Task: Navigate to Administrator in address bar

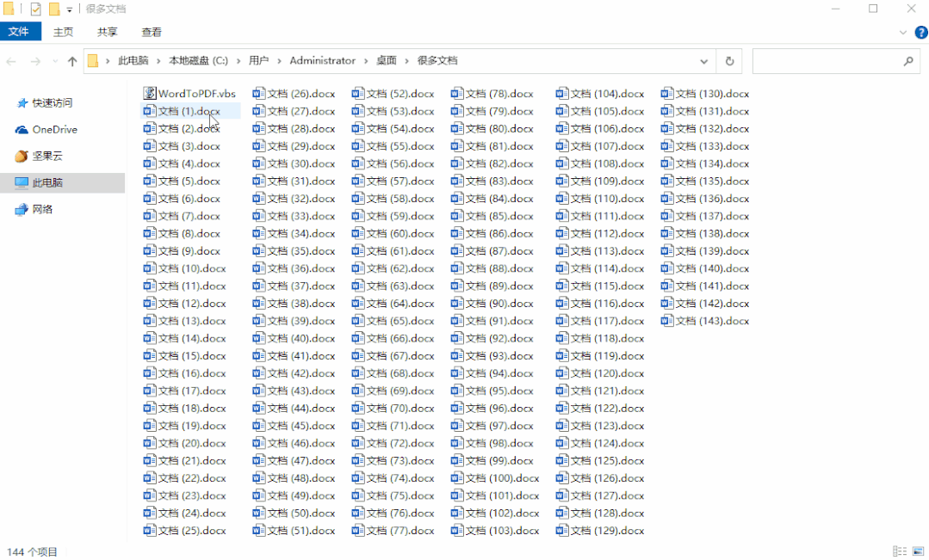Action: [x=322, y=60]
